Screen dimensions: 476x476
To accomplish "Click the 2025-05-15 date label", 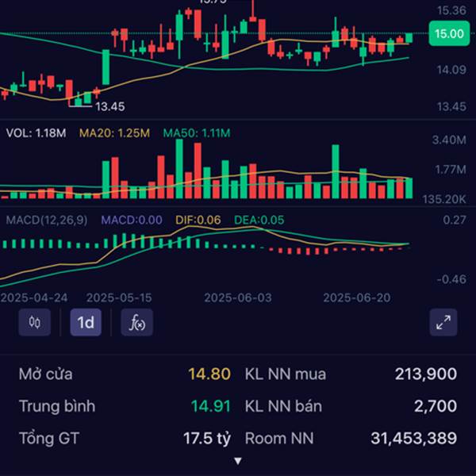I will 119,297.
